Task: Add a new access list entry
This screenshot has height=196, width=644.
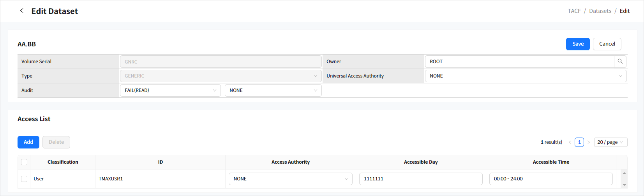Action: [28, 142]
